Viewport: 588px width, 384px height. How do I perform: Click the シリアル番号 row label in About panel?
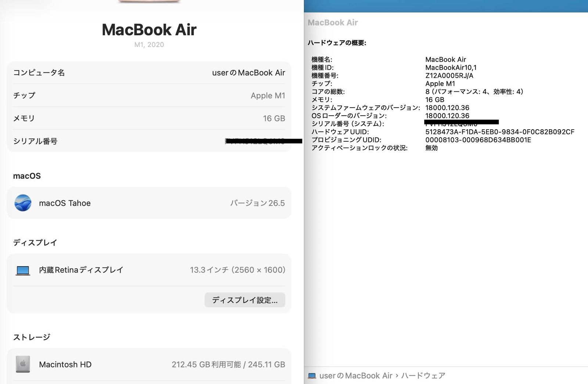pos(35,141)
